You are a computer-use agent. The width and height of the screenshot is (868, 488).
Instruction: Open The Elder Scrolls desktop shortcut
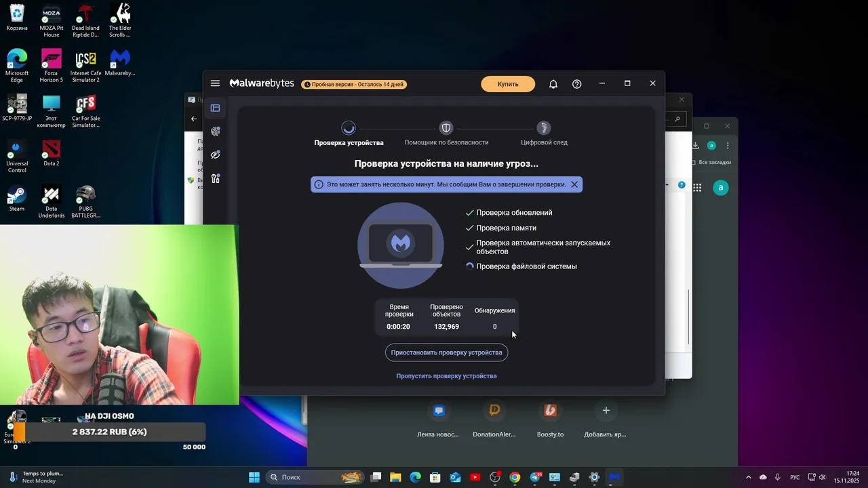[120, 21]
